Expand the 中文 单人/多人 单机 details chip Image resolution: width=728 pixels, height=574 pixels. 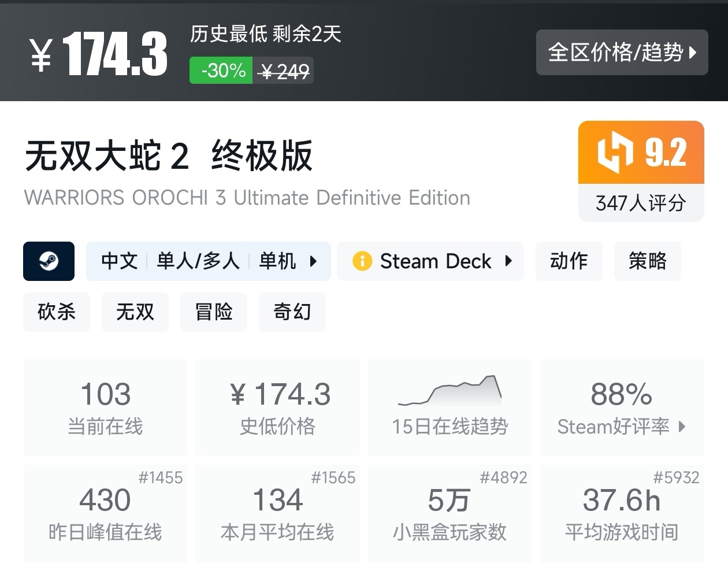point(209,261)
